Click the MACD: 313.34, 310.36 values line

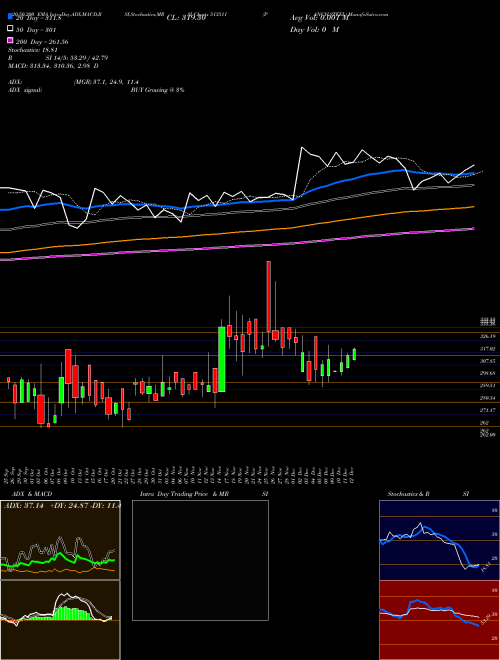click(x=53, y=66)
